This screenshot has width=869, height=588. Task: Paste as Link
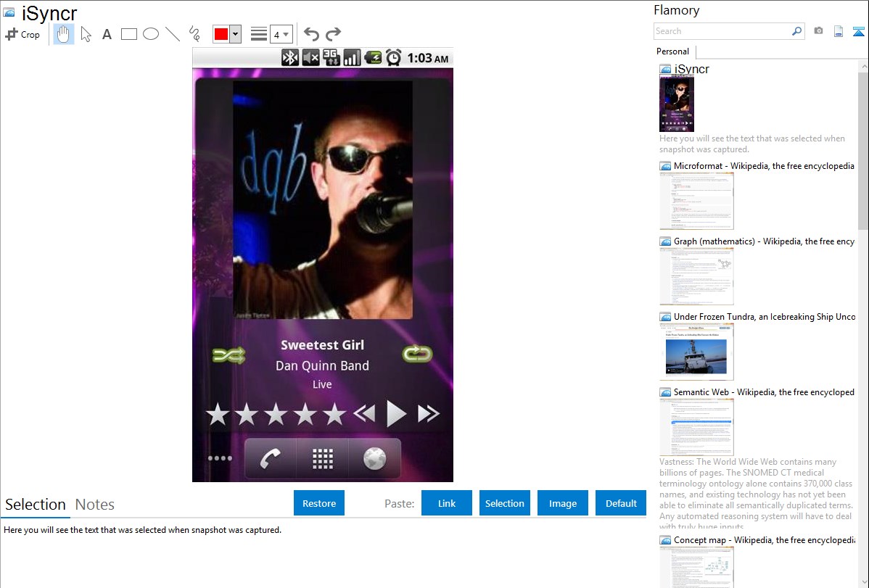(x=447, y=503)
